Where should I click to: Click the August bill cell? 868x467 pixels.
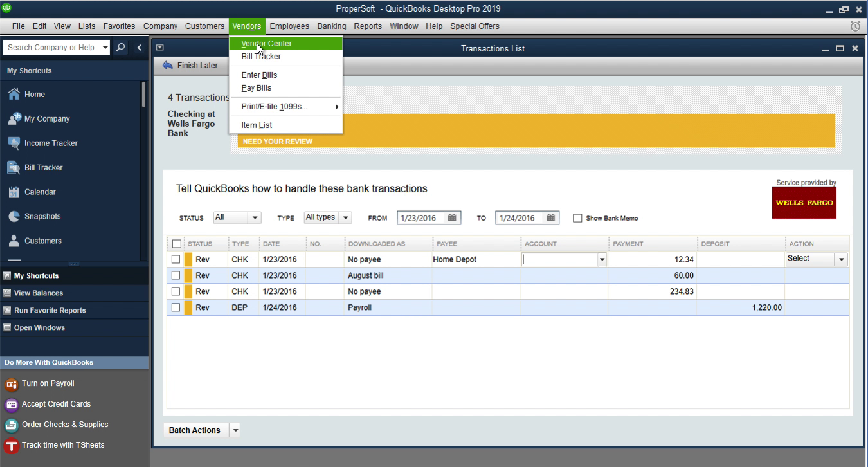point(388,275)
